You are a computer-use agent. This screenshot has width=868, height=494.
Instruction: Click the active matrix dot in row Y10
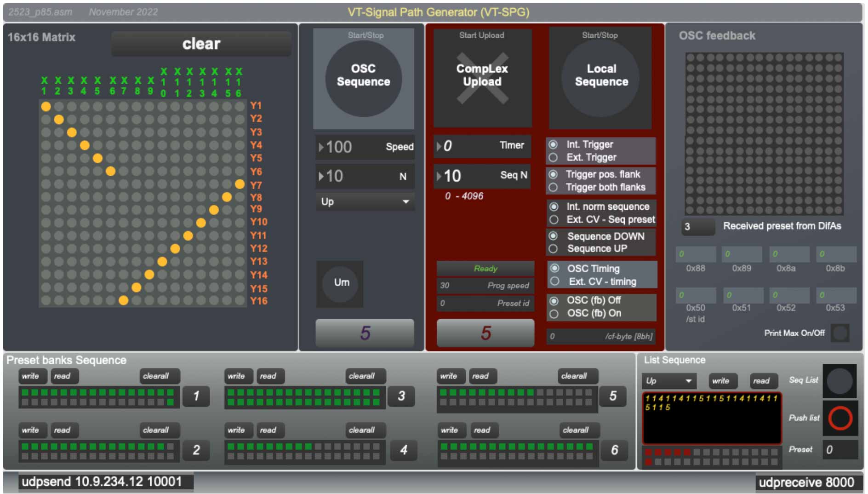click(201, 223)
